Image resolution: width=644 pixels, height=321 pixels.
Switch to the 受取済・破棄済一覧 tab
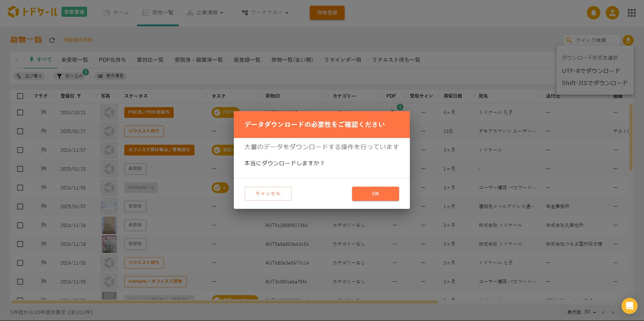coord(199,60)
